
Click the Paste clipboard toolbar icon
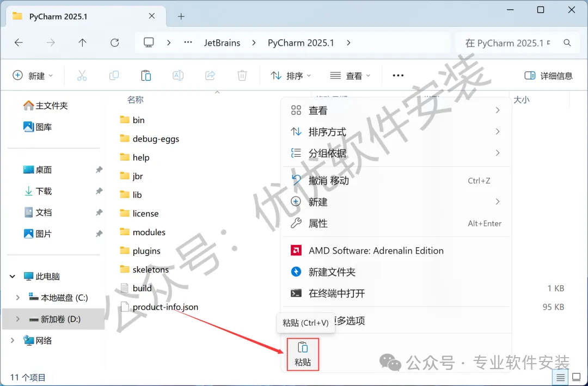pos(146,76)
